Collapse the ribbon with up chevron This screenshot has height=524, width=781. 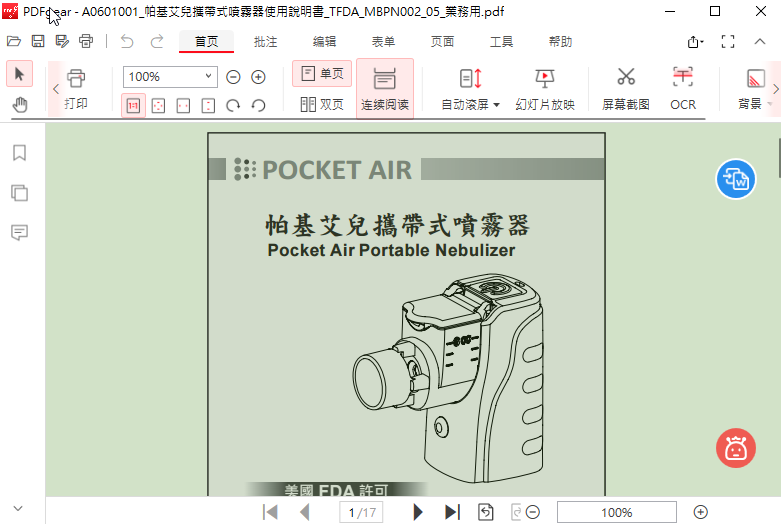point(760,42)
